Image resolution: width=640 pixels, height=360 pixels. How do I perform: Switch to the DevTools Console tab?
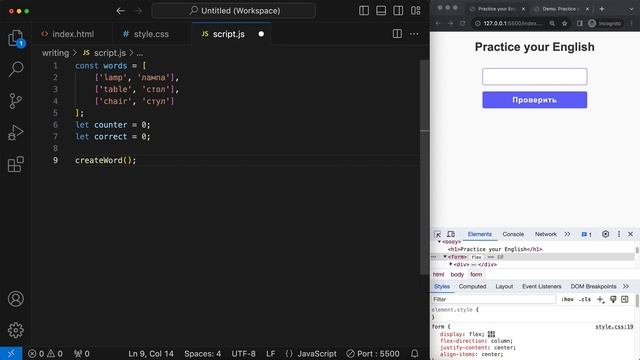click(513, 234)
